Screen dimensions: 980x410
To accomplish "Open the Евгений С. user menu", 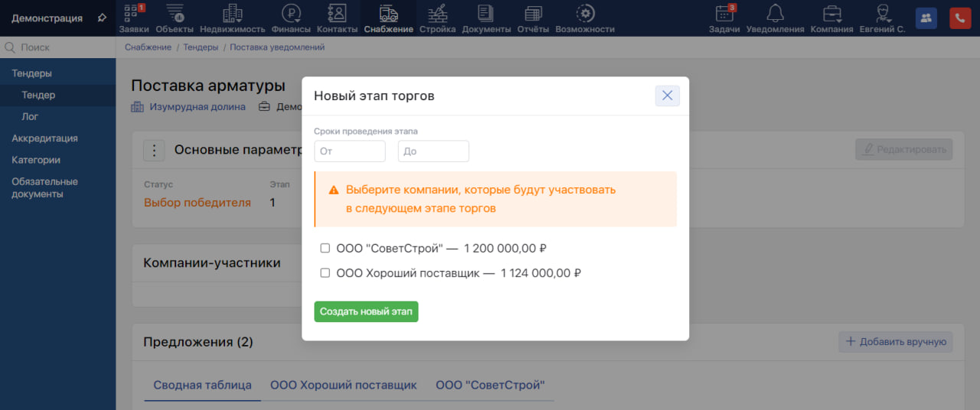I will [884, 18].
